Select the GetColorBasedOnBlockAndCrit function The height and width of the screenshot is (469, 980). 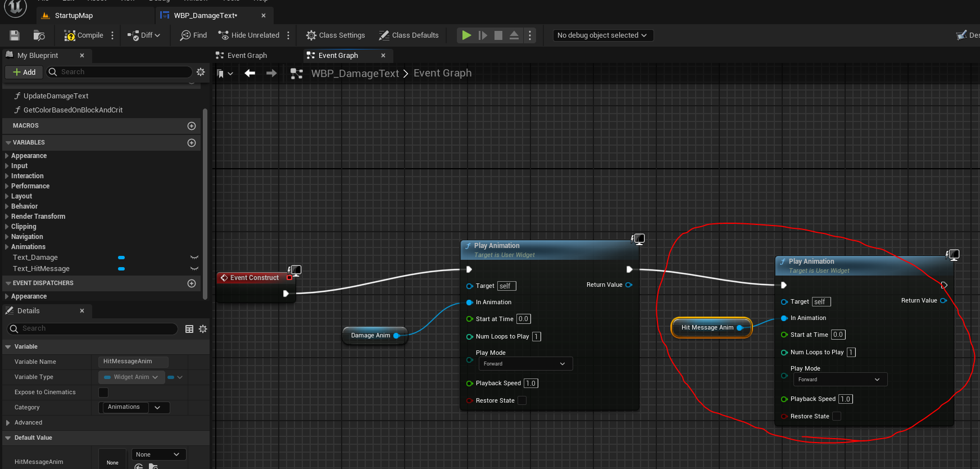[x=73, y=110]
